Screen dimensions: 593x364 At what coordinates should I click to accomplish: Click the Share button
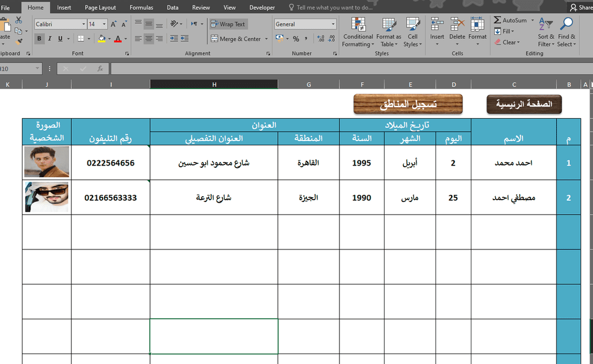(x=581, y=8)
